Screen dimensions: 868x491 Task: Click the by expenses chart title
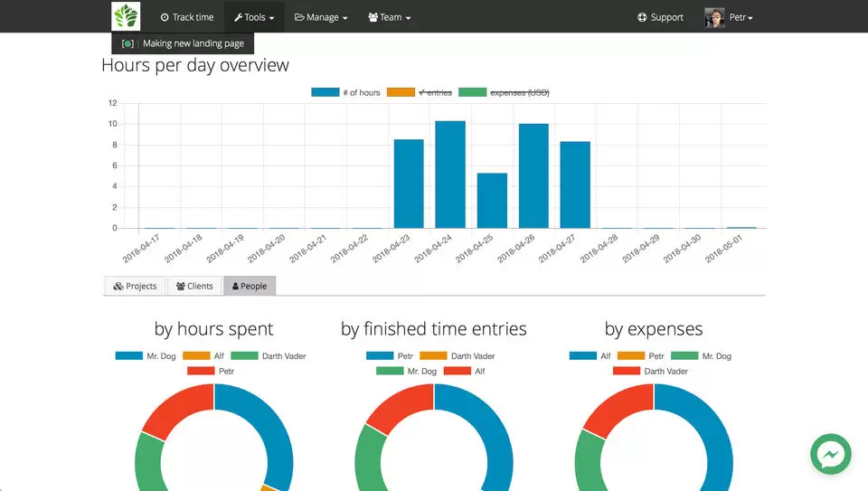tap(654, 329)
